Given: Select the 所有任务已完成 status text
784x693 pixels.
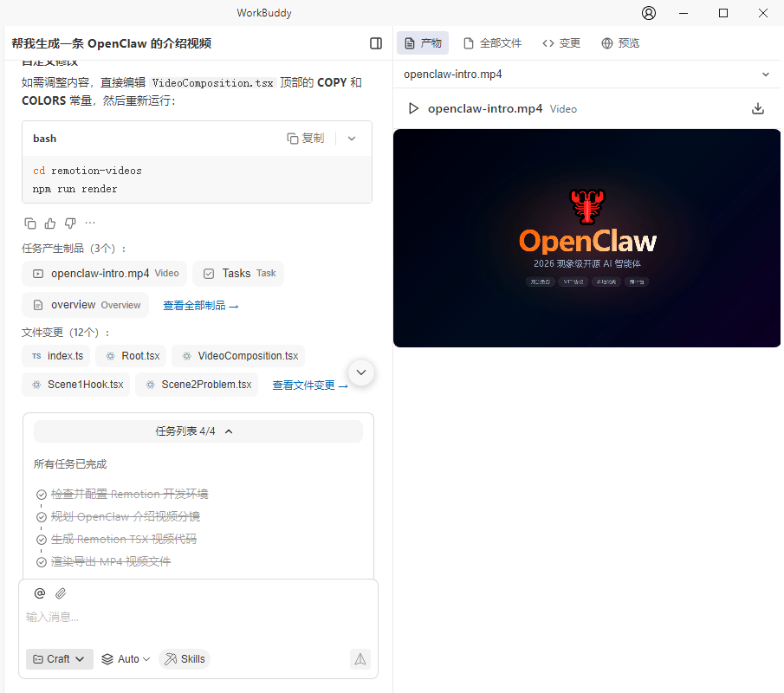Looking at the screenshot, I should pyautogui.click(x=70, y=464).
